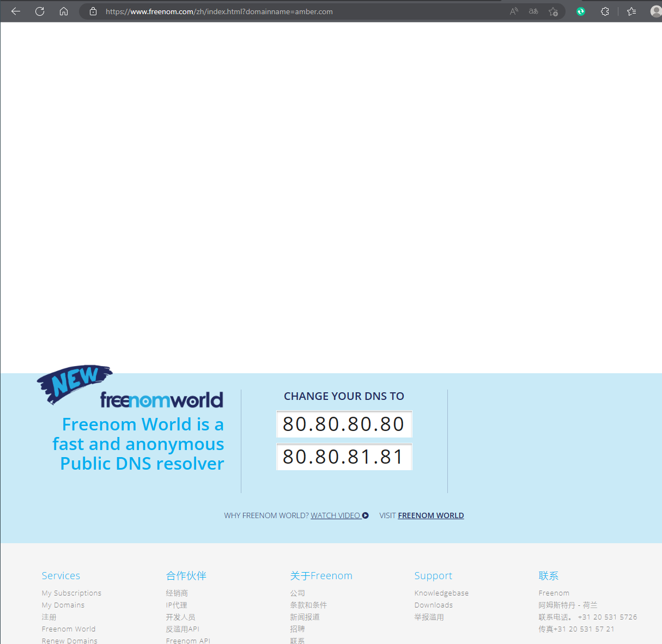Open the browser home page icon
The image size is (662, 644).
coord(64,11)
